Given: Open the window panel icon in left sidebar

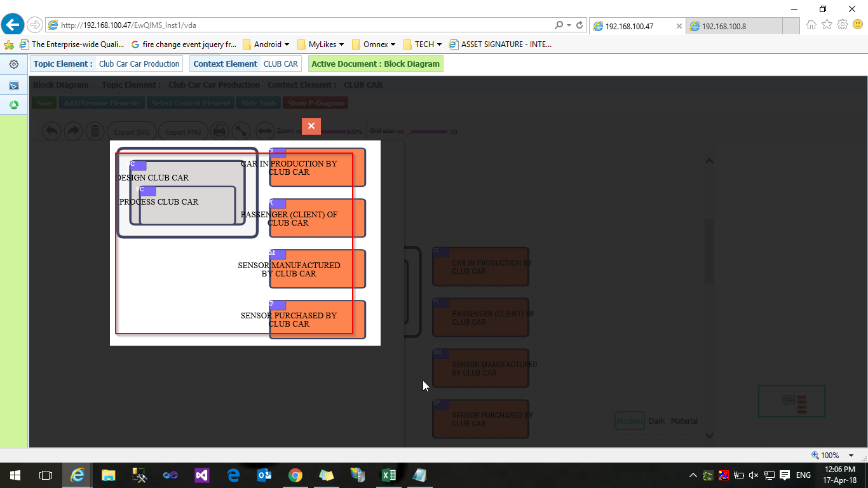Looking at the screenshot, I should point(14,85).
